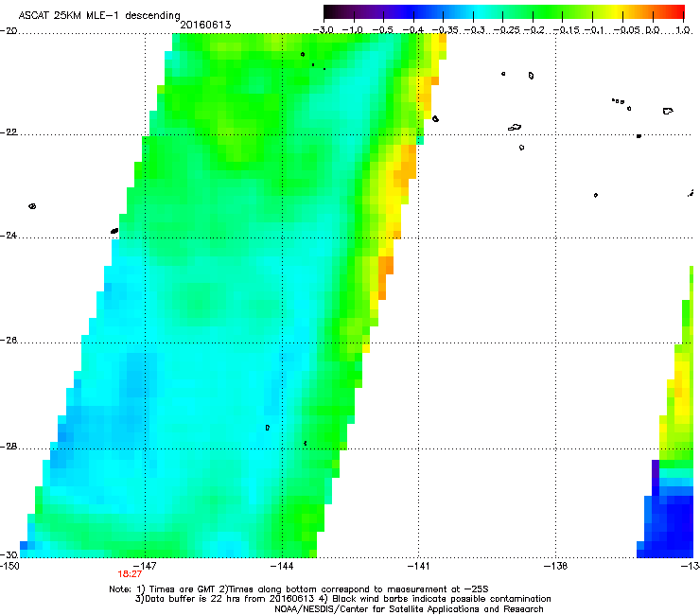This screenshot has height=615, width=700.
Task: Select the -0.5 color scale label
Action: (x=382, y=30)
